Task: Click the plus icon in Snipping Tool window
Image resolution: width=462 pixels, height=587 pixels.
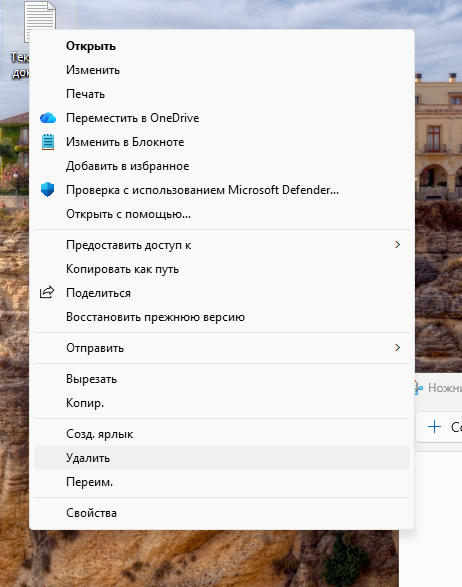Action: coord(434,426)
